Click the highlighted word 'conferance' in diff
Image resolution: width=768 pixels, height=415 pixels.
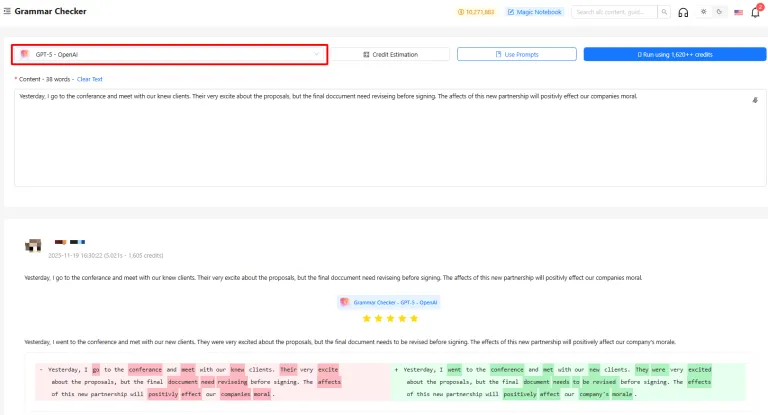tap(145, 369)
